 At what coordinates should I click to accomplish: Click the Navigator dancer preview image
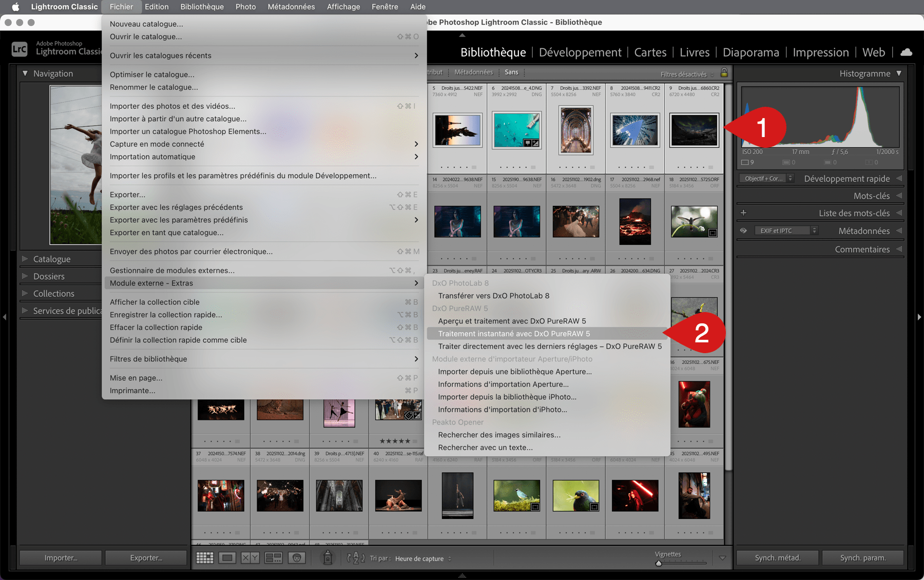click(76, 165)
